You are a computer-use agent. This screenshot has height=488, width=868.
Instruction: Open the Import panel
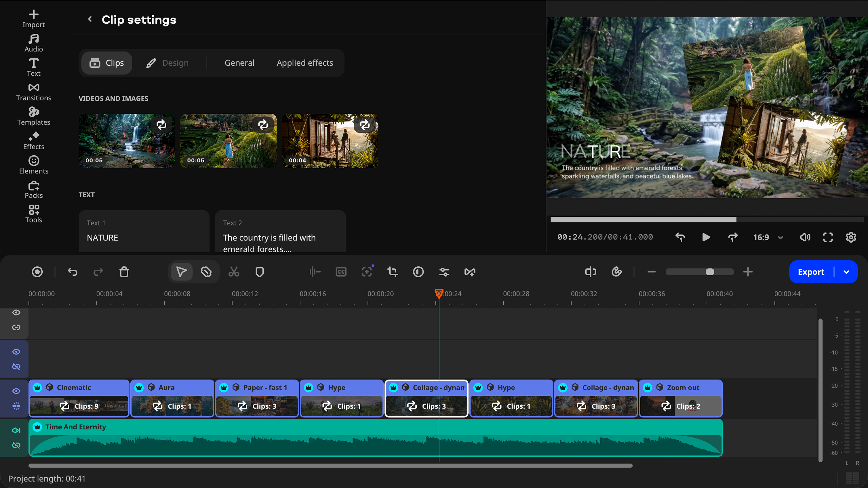(x=33, y=19)
